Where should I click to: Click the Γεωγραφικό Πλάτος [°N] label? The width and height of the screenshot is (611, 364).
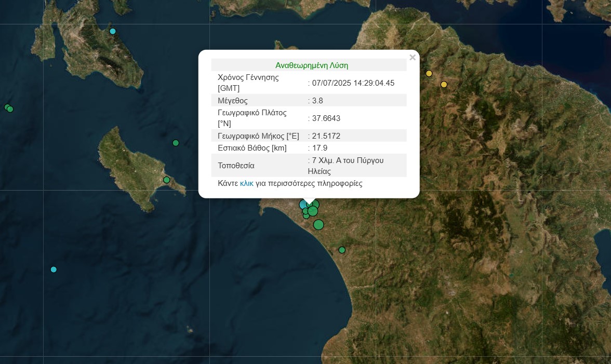[252, 118]
